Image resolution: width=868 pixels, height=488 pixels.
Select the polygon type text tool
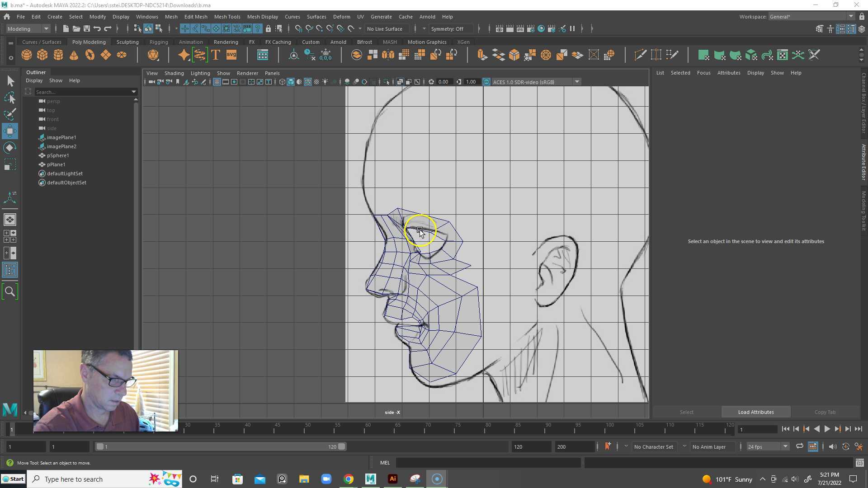coord(216,55)
